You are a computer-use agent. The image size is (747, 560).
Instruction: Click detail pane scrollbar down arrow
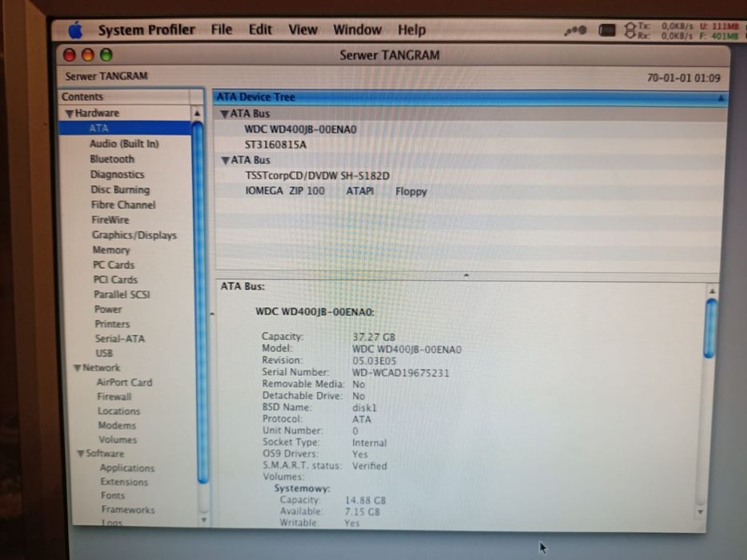tap(701, 512)
